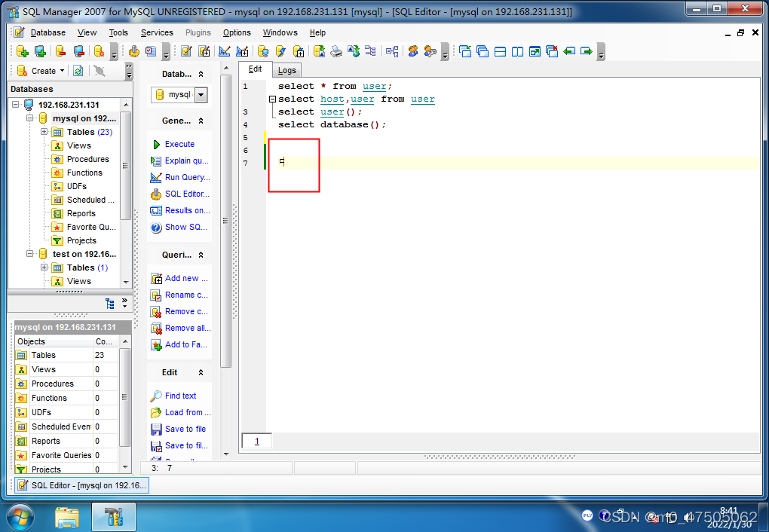
Task: Click the refresh icon beside Create
Action: 78,71
